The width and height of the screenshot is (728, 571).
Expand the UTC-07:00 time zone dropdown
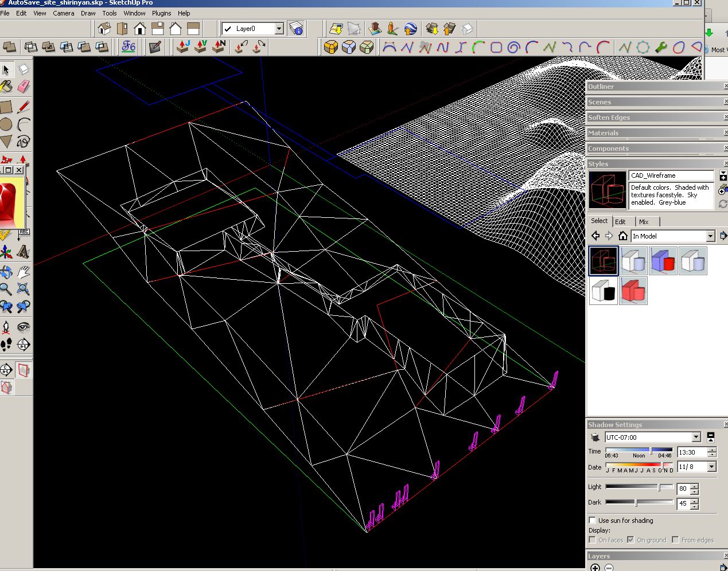pyautogui.click(x=696, y=437)
